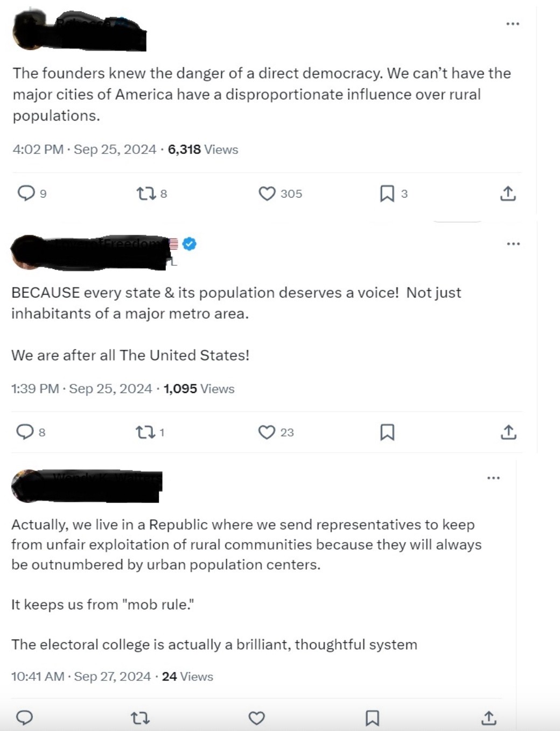Share the 'BECAUSE every state' tweet

click(508, 432)
